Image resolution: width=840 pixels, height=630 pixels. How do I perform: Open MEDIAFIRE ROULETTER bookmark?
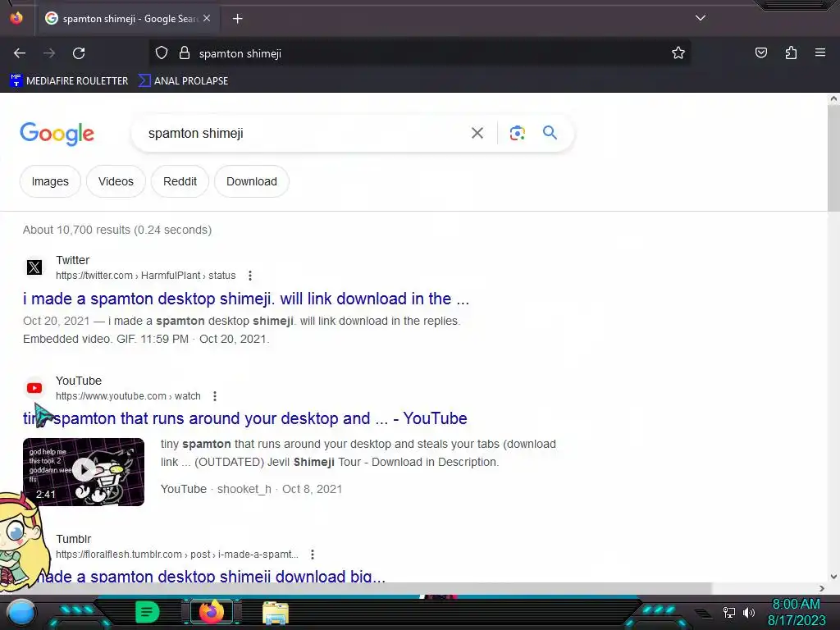pos(69,81)
